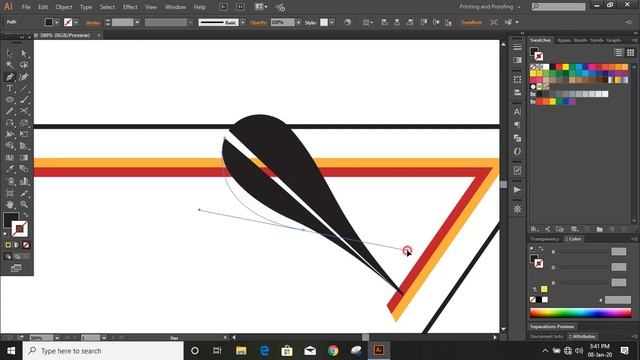Set toolbox paint mode to Gradient
The width and height of the screenshot is (640, 360).
pos(17,245)
